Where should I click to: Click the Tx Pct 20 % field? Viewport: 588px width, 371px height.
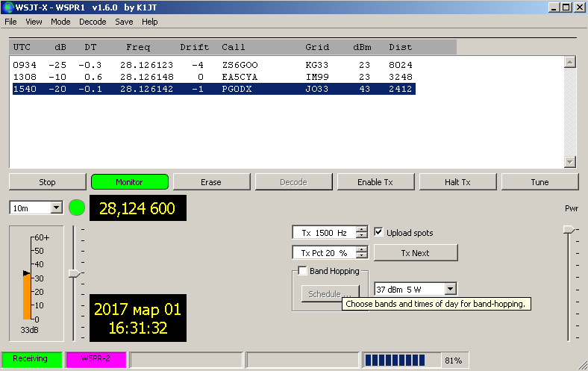(x=325, y=253)
